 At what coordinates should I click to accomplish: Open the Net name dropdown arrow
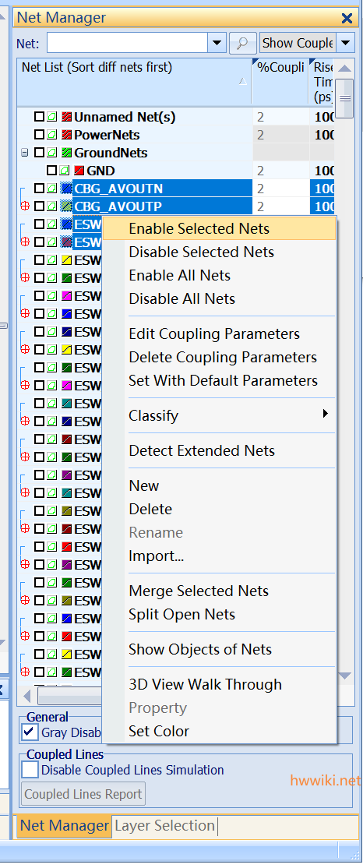217,43
